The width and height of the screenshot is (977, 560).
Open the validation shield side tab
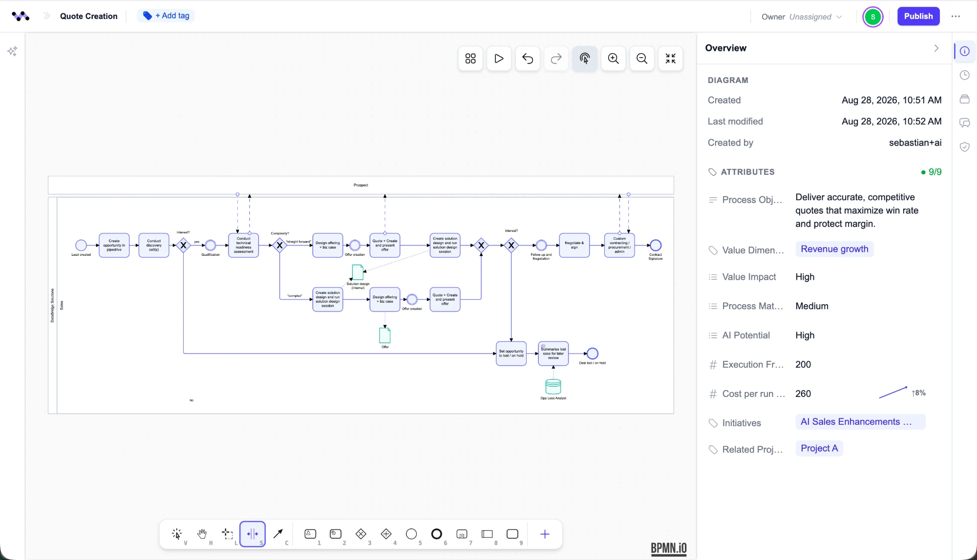click(x=964, y=146)
